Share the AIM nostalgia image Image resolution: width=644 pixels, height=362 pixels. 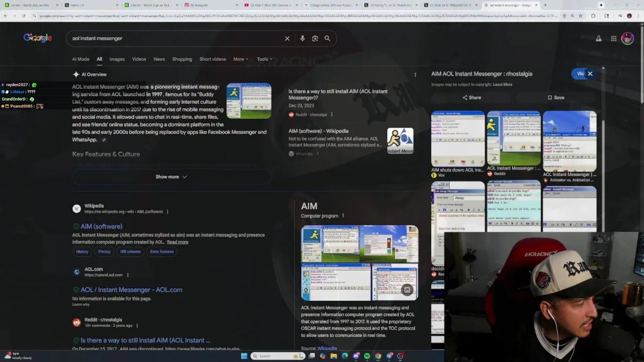[x=472, y=98]
